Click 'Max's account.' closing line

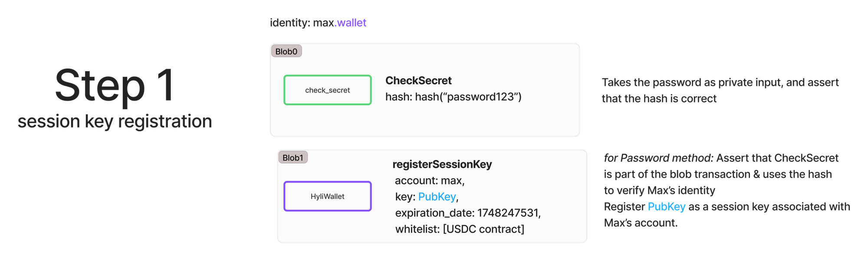[641, 223]
